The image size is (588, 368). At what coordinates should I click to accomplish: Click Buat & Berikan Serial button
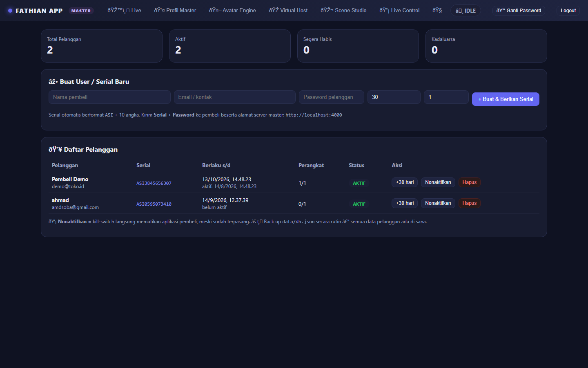(x=506, y=99)
